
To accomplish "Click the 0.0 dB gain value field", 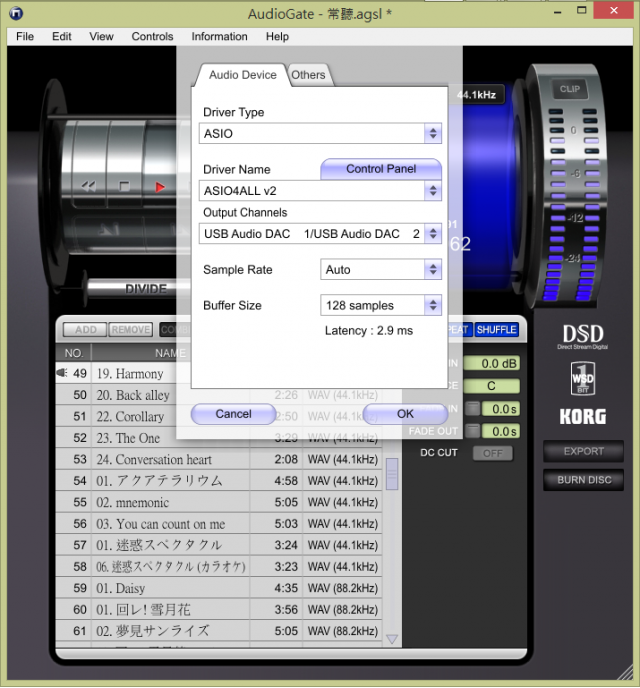I will (x=492, y=363).
